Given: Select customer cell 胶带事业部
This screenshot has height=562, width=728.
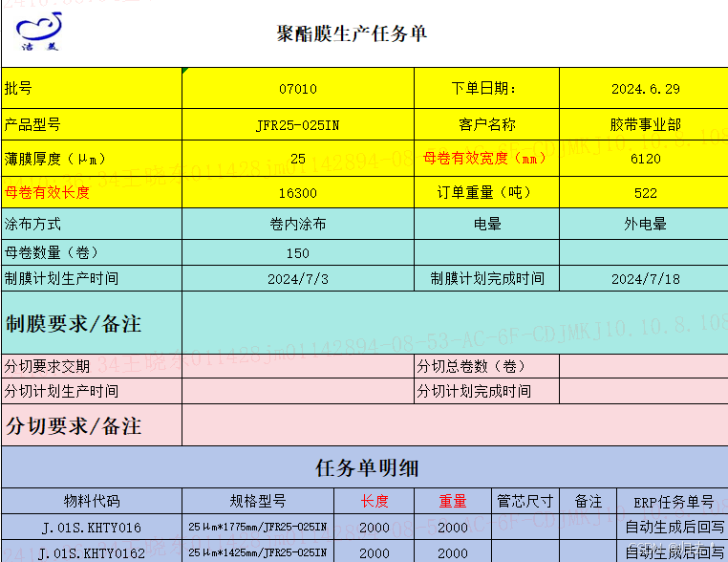Looking at the screenshot, I should 645,124.
